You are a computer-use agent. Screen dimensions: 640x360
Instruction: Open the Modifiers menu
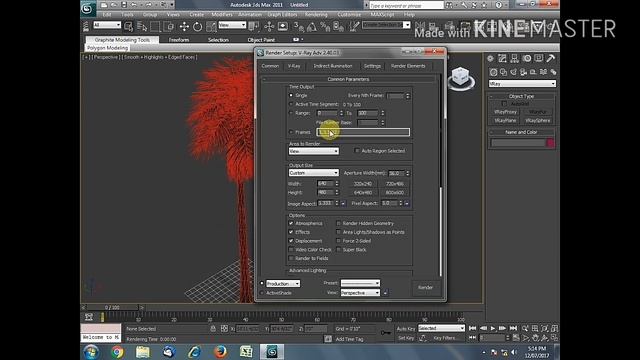(x=222, y=15)
